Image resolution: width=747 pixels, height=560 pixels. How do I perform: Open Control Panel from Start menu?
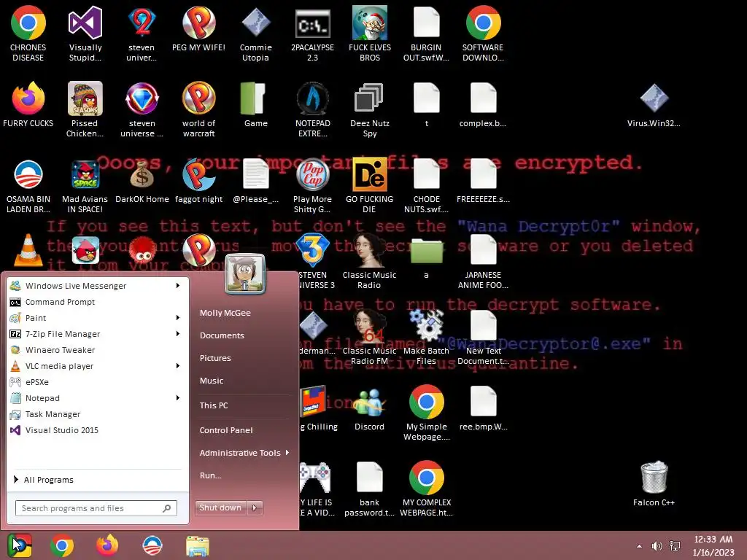point(226,430)
